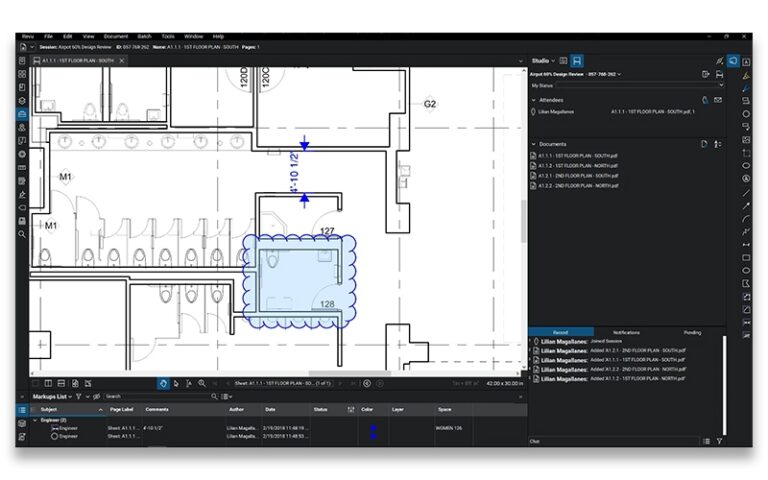
Task: Select the Dimension tool in right toolbar
Action: tap(746, 244)
